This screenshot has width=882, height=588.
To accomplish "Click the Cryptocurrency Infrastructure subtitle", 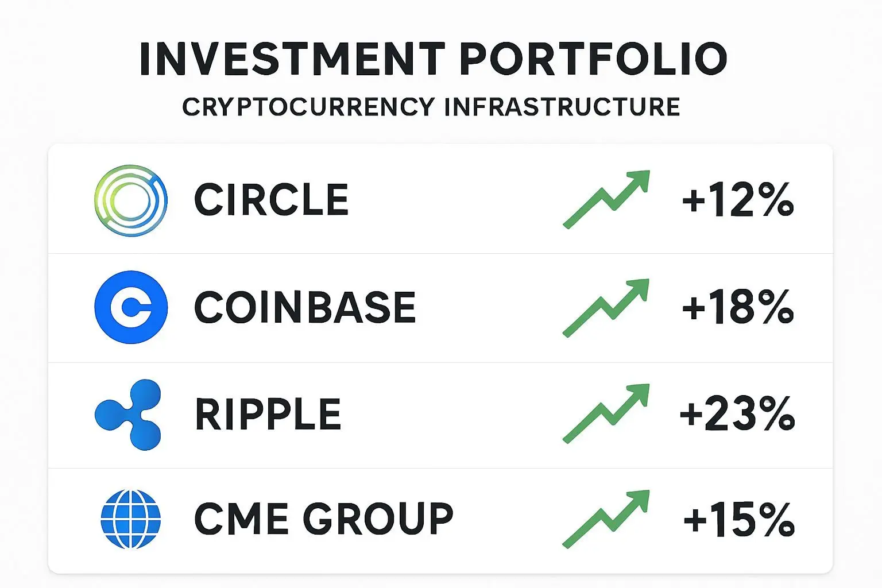I will [x=431, y=107].
